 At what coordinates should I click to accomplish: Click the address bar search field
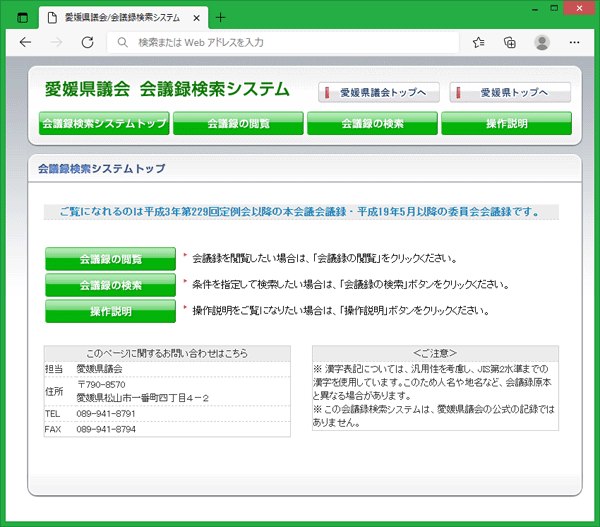[283, 42]
